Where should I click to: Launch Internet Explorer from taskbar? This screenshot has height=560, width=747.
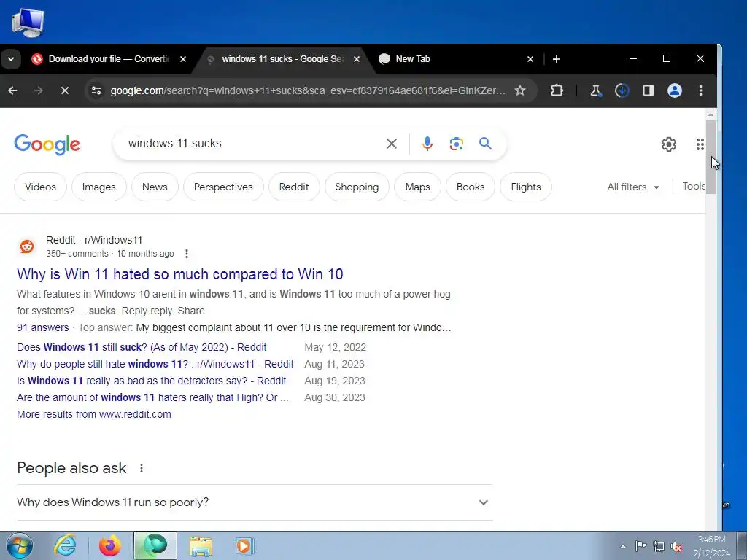pos(65,545)
